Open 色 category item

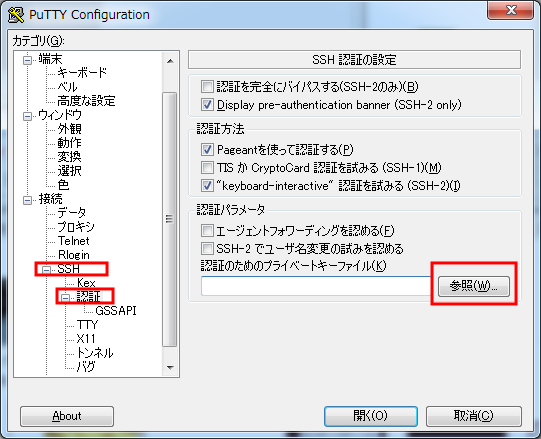pyautogui.click(x=63, y=185)
